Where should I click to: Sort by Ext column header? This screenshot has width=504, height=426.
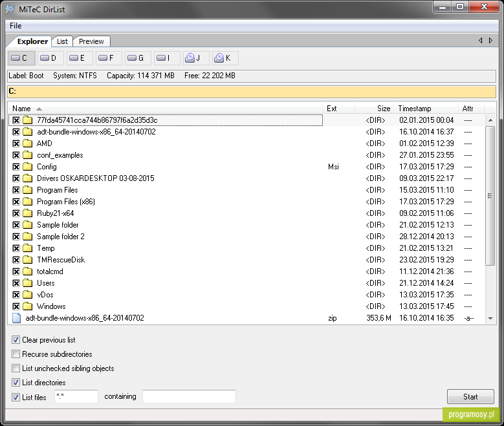339,109
